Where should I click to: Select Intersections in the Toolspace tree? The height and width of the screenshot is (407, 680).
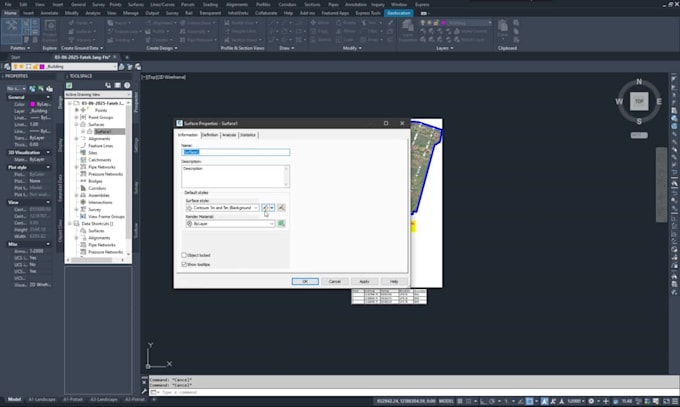click(x=100, y=202)
